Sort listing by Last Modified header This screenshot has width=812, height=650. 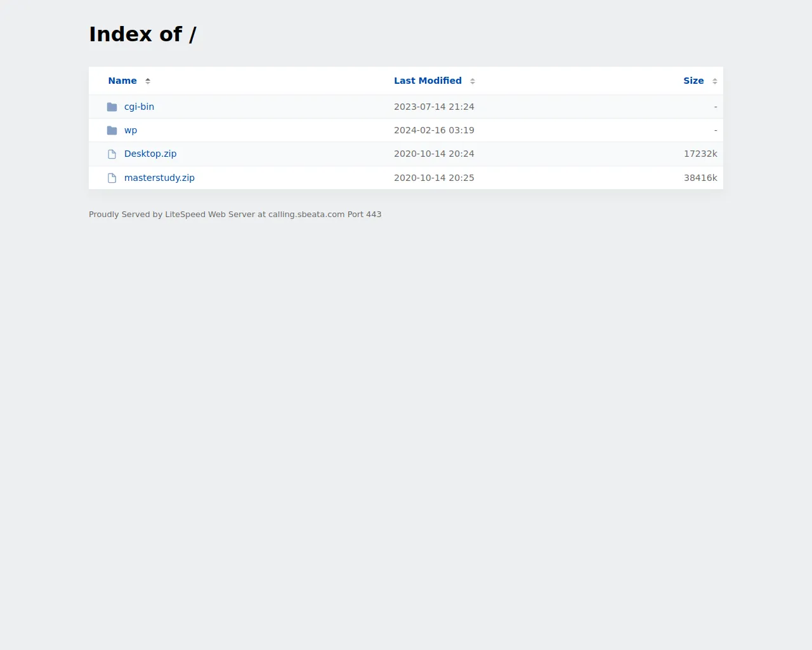pyautogui.click(x=428, y=81)
